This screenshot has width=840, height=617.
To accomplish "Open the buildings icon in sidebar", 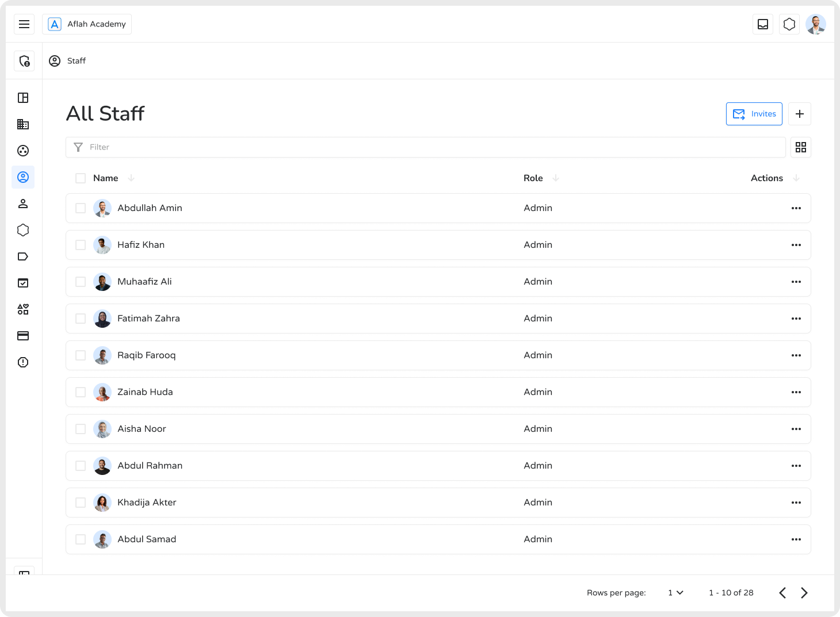I will [23, 124].
